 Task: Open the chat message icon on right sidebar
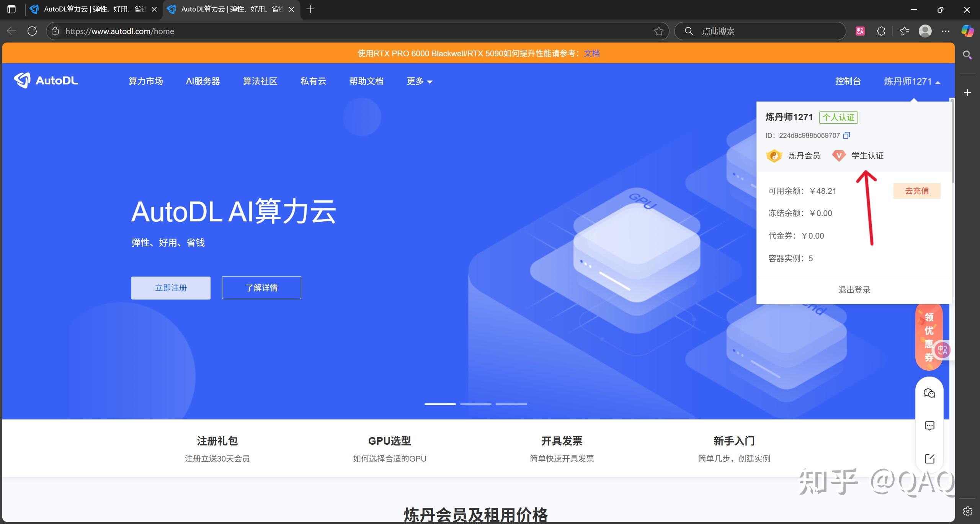(929, 426)
